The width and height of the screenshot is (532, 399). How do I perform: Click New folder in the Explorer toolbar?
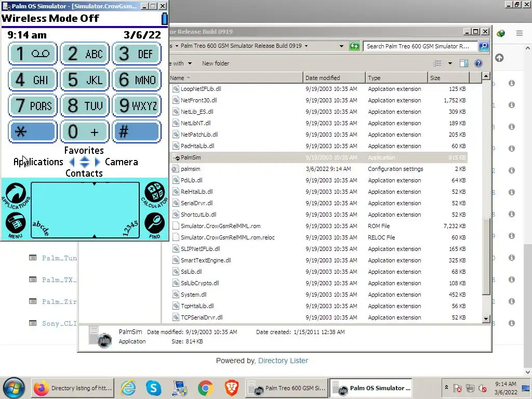(x=216, y=63)
